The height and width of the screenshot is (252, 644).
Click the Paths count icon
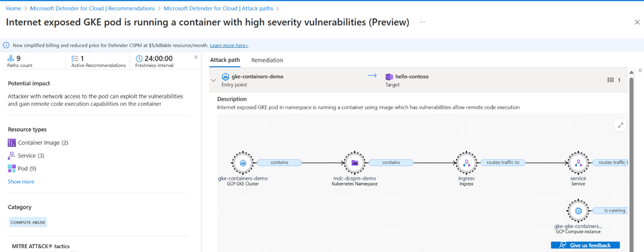[x=11, y=58]
